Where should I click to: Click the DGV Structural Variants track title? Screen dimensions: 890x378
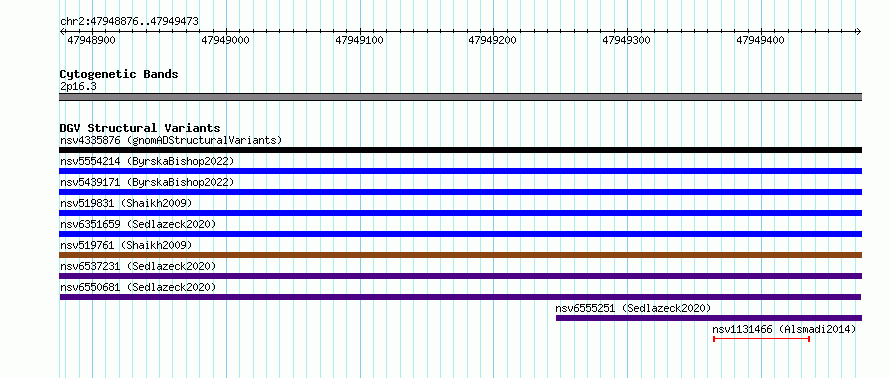tap(140, 128)
